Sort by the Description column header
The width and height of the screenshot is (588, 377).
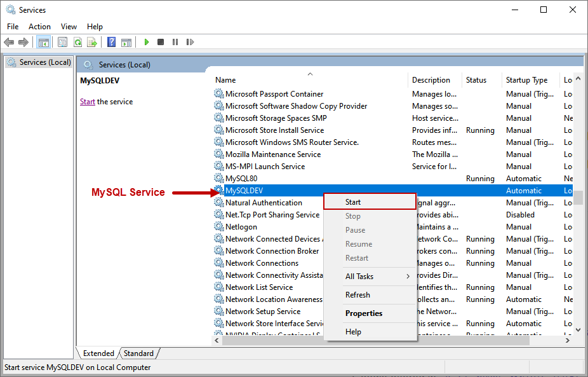(435, 80)
